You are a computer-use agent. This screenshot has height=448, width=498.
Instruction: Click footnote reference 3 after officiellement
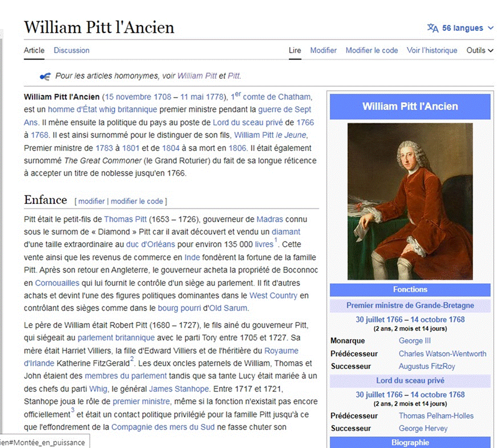pos(73,410)
